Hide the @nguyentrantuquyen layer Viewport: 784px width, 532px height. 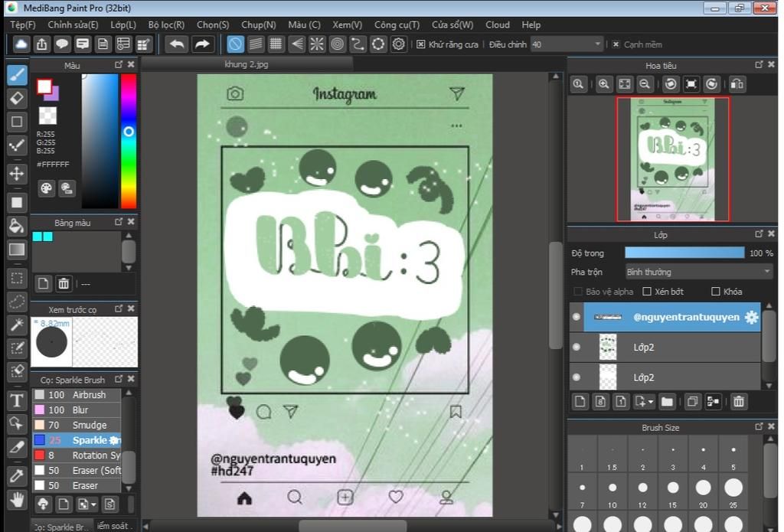click(577, 317)
